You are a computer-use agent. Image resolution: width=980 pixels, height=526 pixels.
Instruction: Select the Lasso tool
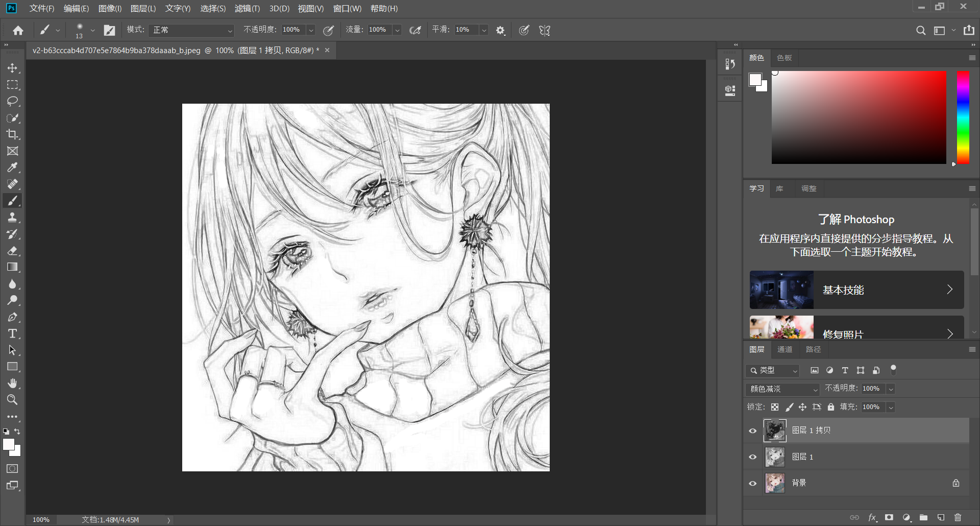12,101
